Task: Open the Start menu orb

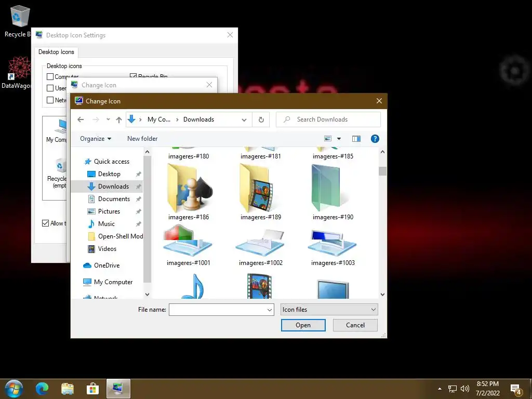Action: click(14, 389)
